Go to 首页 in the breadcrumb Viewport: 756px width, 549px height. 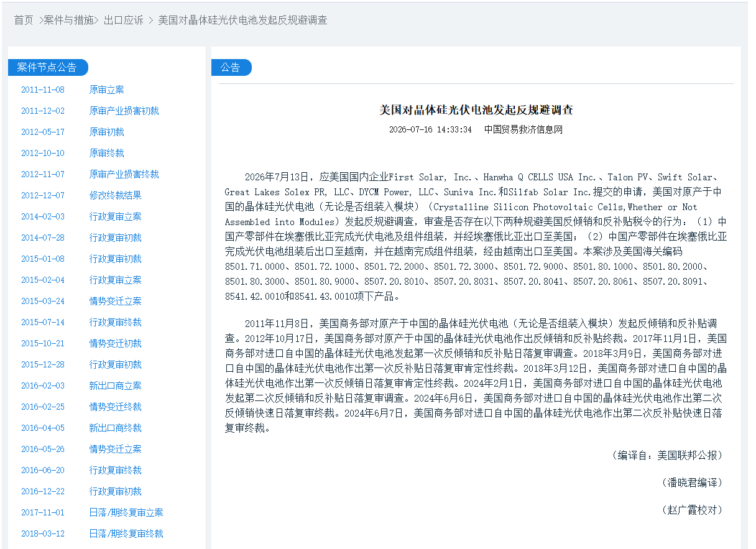pyautogui.click(x=24, y=20)
